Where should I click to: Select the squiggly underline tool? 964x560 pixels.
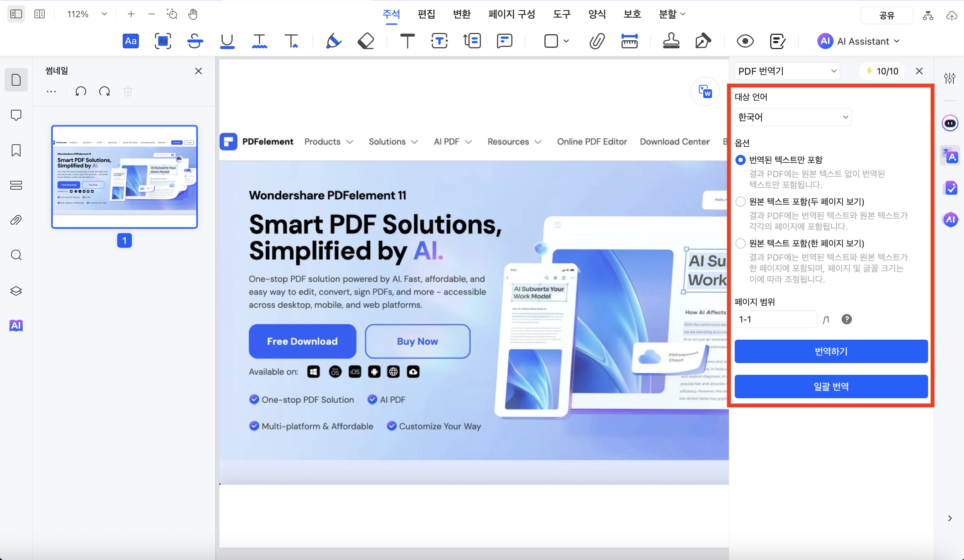coord(259,41)
